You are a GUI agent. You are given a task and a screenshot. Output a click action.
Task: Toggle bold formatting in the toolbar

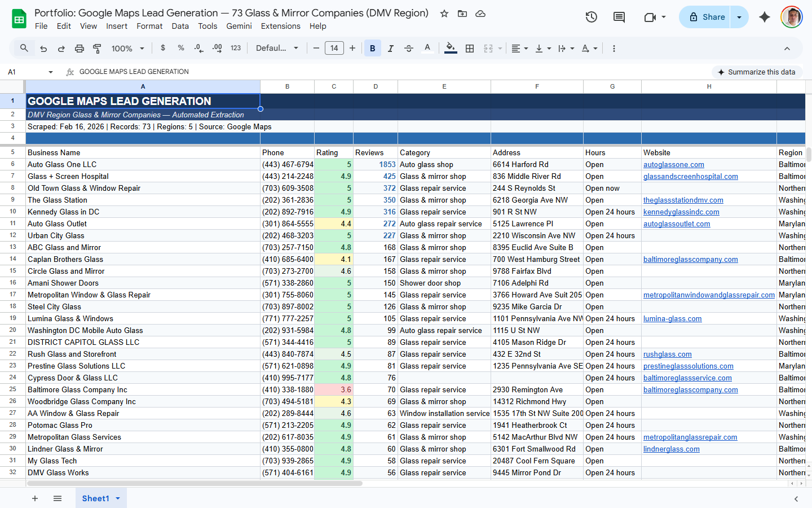pyautogui.click(x=372, y=48)
